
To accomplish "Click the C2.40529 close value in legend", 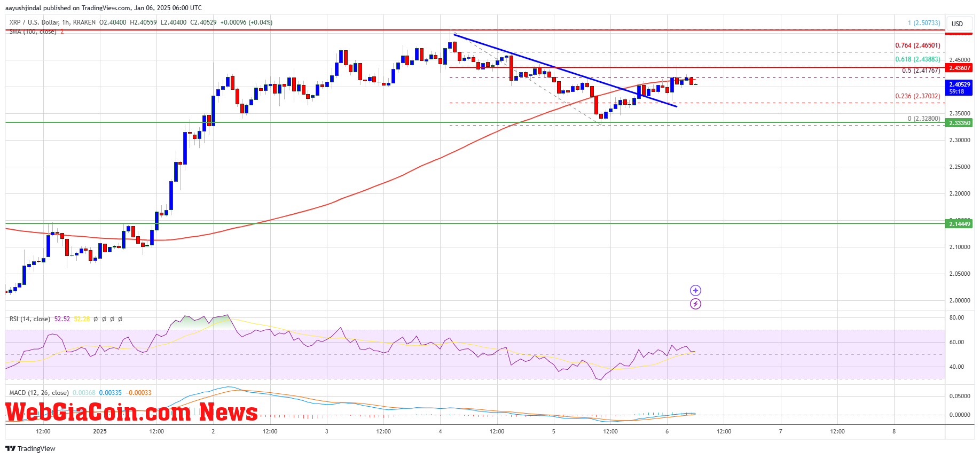I will click(203, 22).
